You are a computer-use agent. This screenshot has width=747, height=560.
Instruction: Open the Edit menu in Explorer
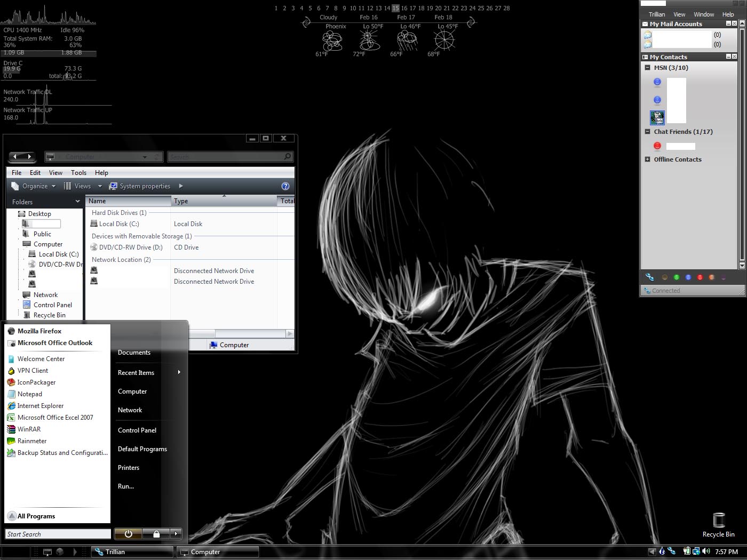pos(35,173)
